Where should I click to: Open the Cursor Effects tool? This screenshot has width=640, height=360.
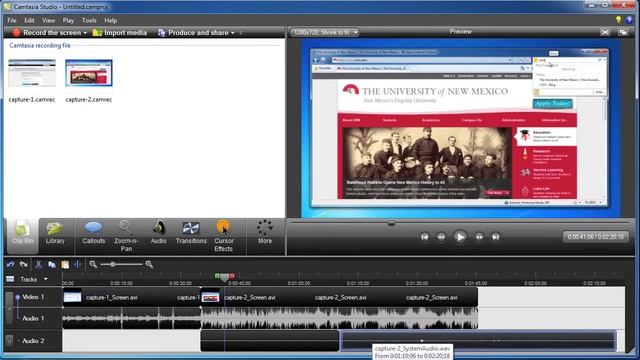[x=223, y=236]
